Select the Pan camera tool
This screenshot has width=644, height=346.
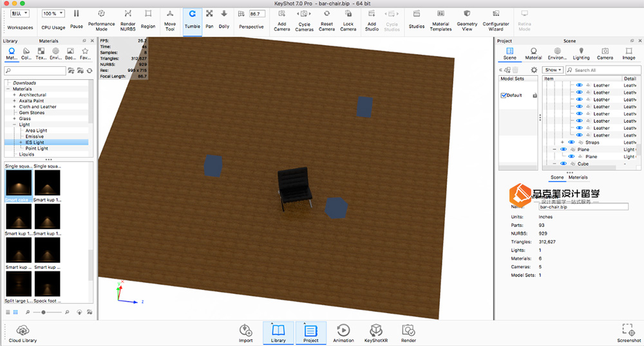click(209, 19)
